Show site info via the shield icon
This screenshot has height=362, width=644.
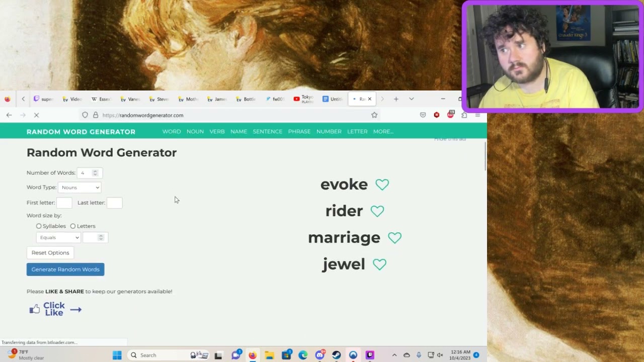pyautogui.click(x=85, y=115)
